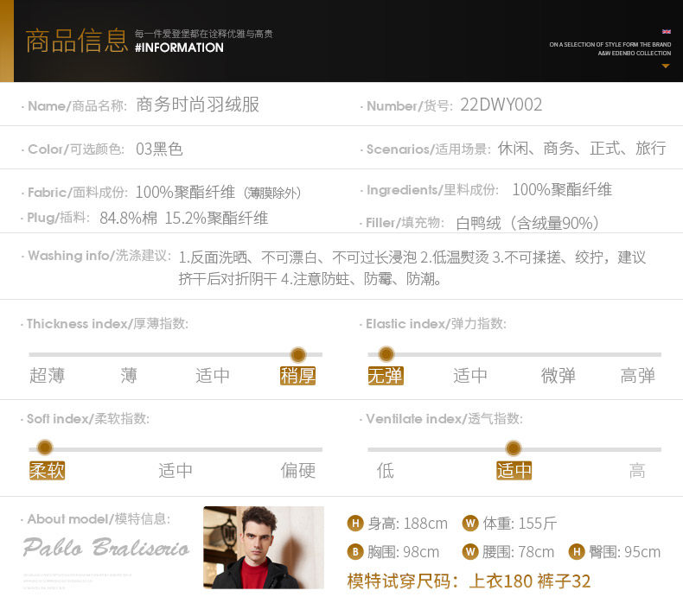Viewport: 683px width, 616px height.
Task: Click the Thickness index slider knob
Action: (298, 354)
